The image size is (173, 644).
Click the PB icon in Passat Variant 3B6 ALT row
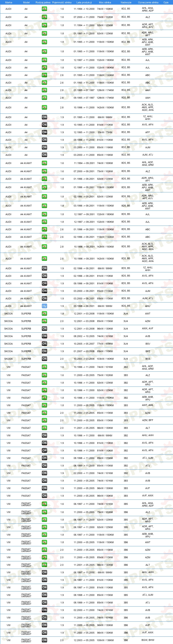tap(44, 565)
